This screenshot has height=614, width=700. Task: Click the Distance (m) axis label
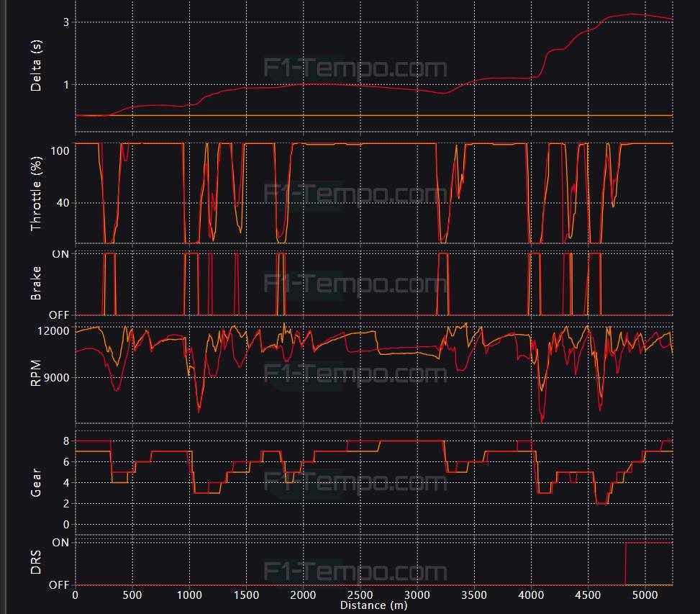(x=373, y=605)
